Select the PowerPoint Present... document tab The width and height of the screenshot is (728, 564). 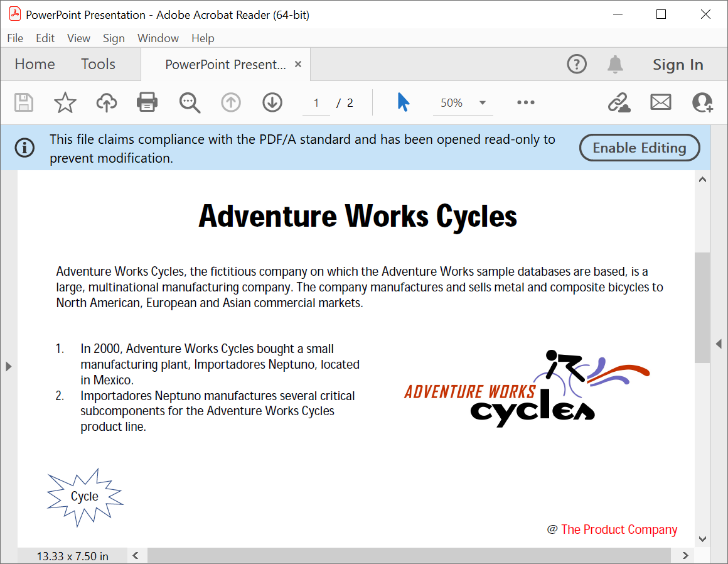226,64
